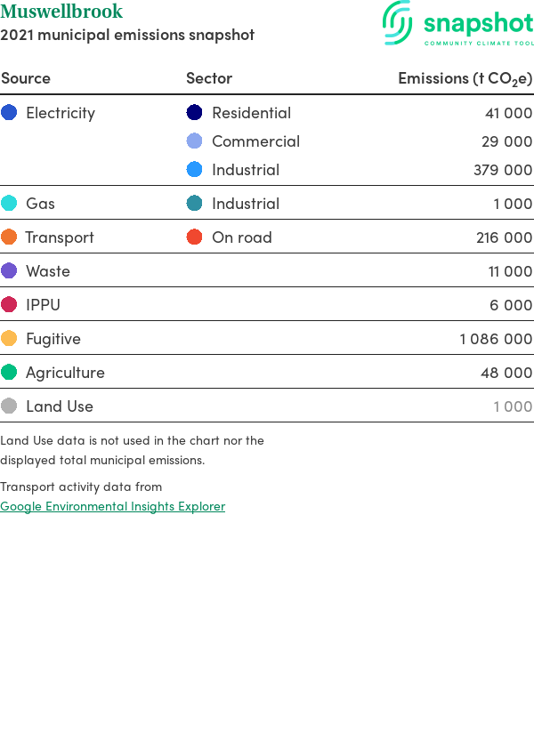Click the Agriculture source color dot
This screenshot has height=756, width=534.
tap(9, 373)
